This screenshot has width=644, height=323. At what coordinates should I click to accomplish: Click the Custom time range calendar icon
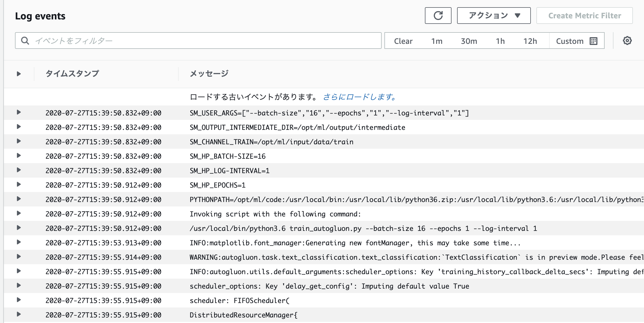(x=594, y=41)
